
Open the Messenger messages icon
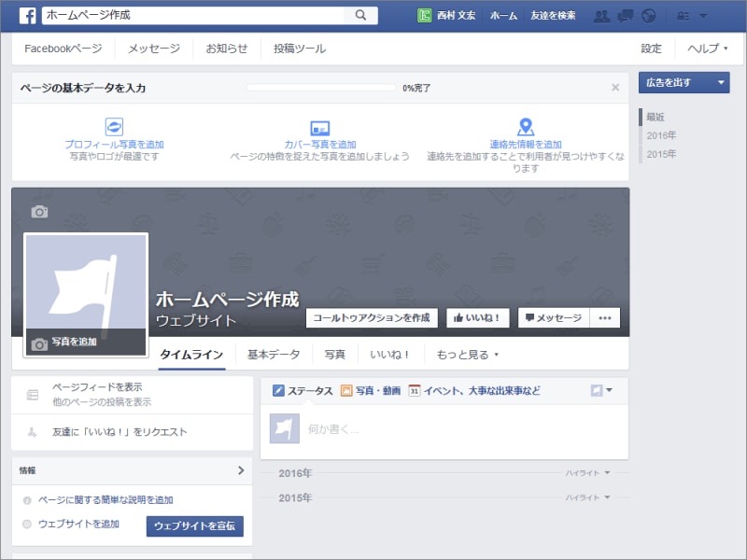point(626,14)
